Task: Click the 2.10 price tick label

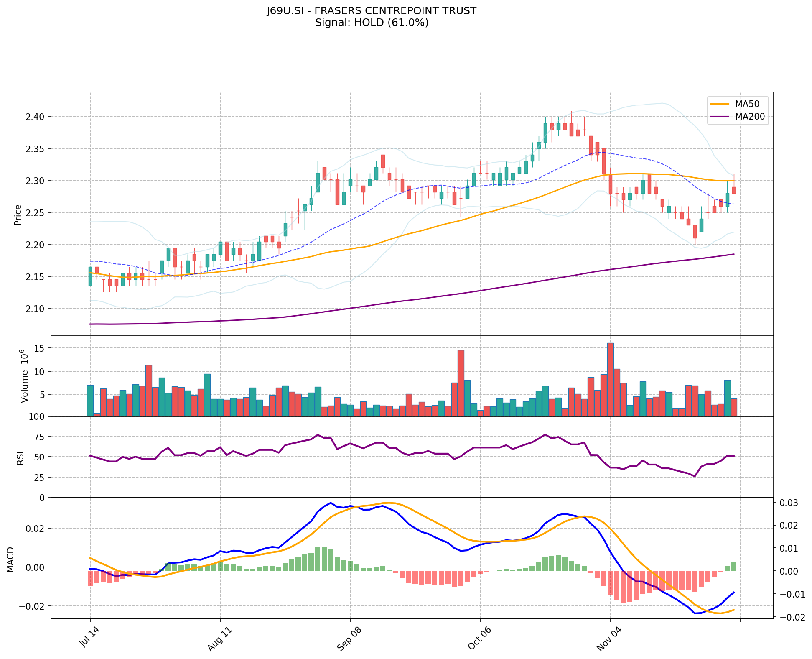Action: pos(35,309)
